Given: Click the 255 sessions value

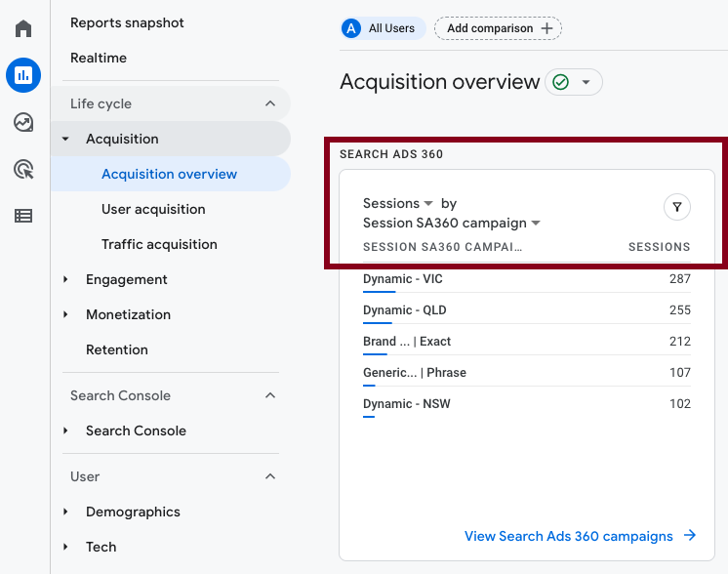Looking at the screenshot, I should (x=680, y=309).
